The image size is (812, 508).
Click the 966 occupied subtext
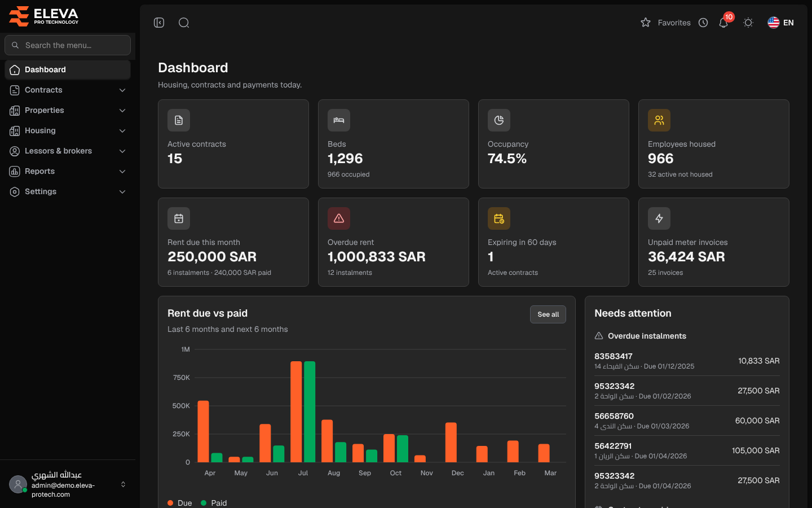(348, 174)
